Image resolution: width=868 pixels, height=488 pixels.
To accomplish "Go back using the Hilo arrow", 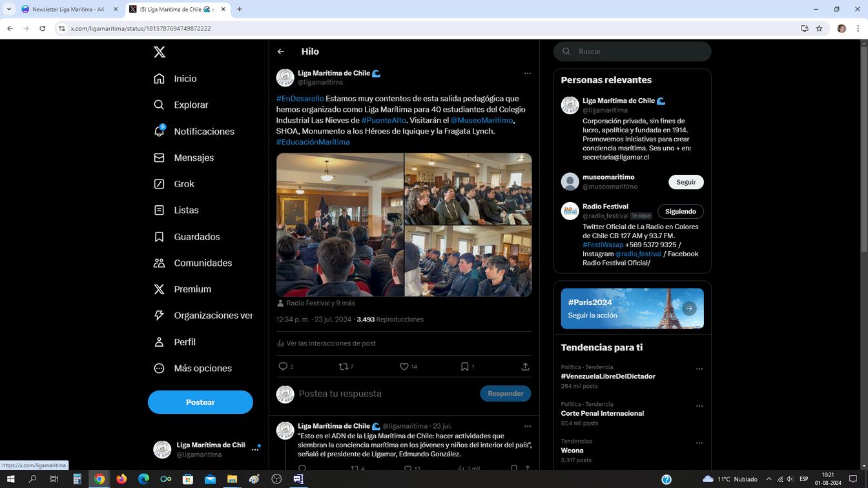I will point(281,52).
